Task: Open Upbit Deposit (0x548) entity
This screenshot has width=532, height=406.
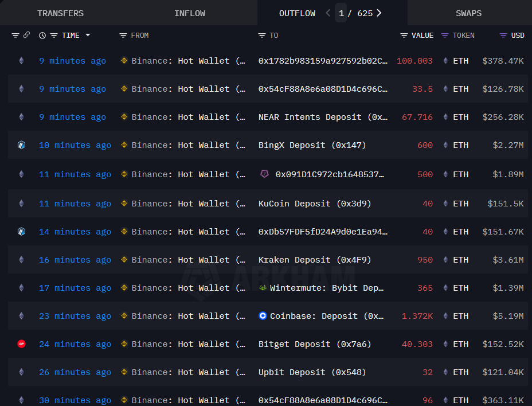Action: coord(312,372)
